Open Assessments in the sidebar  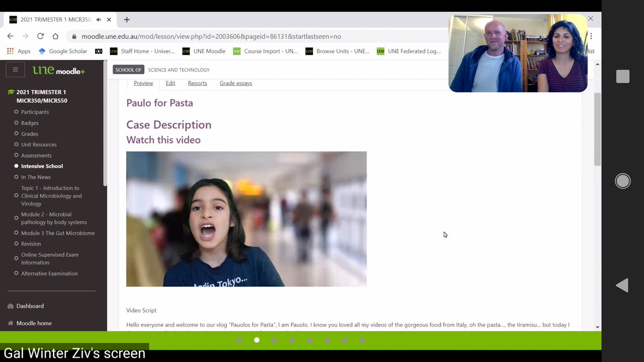(36, 156)
